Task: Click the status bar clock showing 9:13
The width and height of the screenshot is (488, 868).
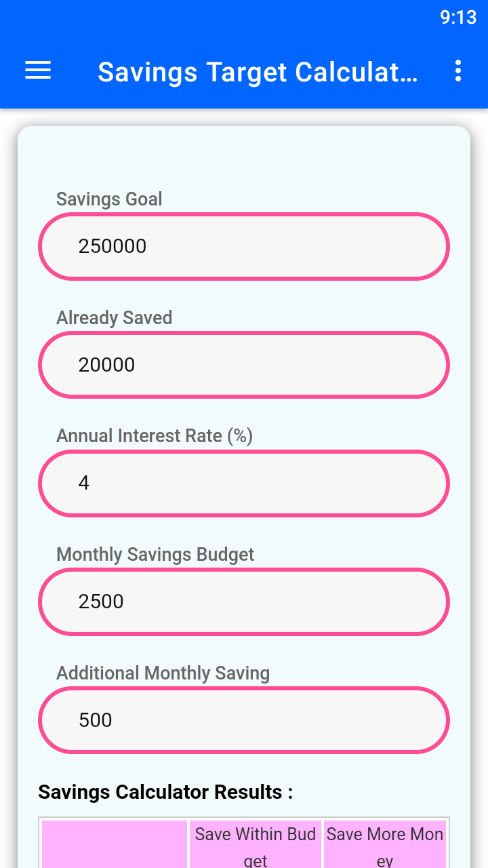Action: [x=458, y=17]
